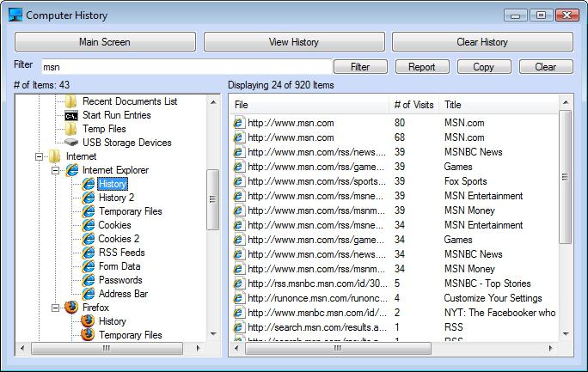Click the tree horizontal scroll-right arrow
The image size is (588, 372).
click(198, 348)
